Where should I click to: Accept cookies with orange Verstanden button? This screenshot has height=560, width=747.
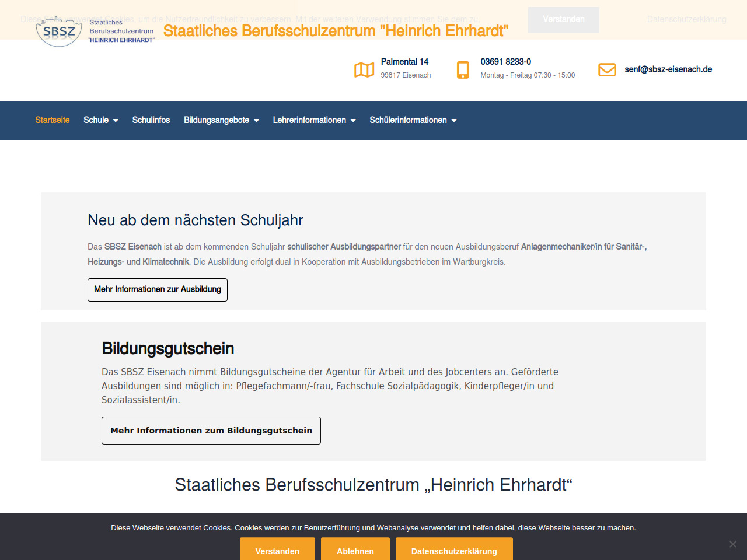(277, 551)
